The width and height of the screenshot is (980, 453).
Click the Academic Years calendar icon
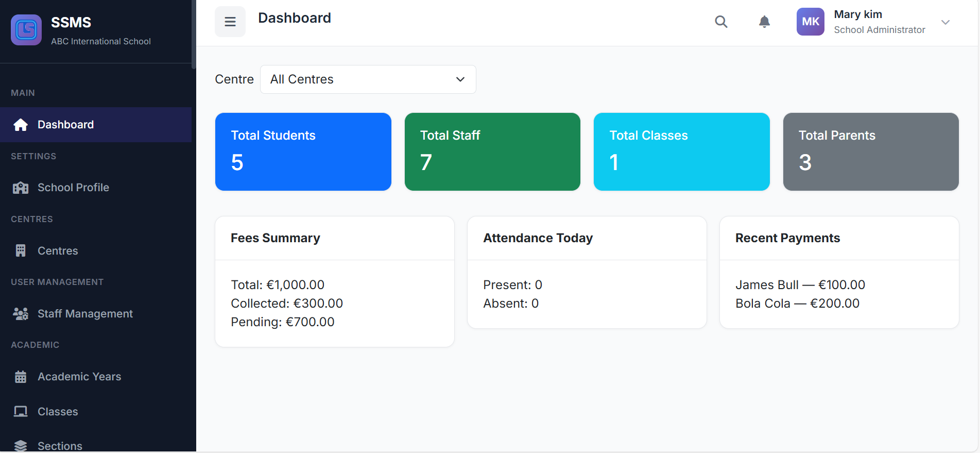21,377
